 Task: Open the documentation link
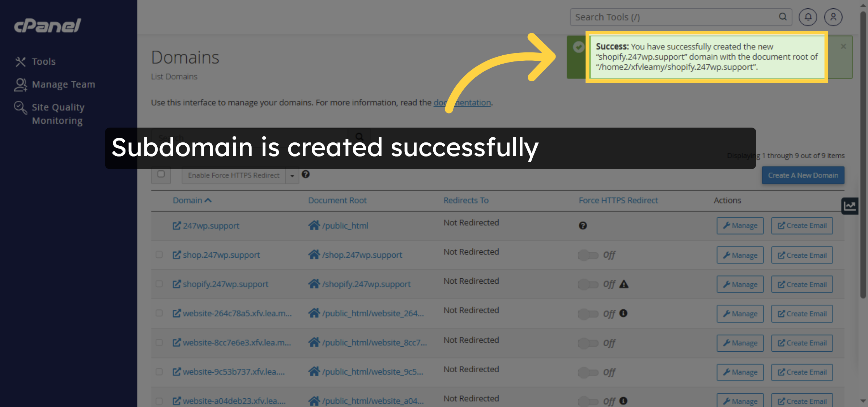pyautogui.click(x=462, y=102)
